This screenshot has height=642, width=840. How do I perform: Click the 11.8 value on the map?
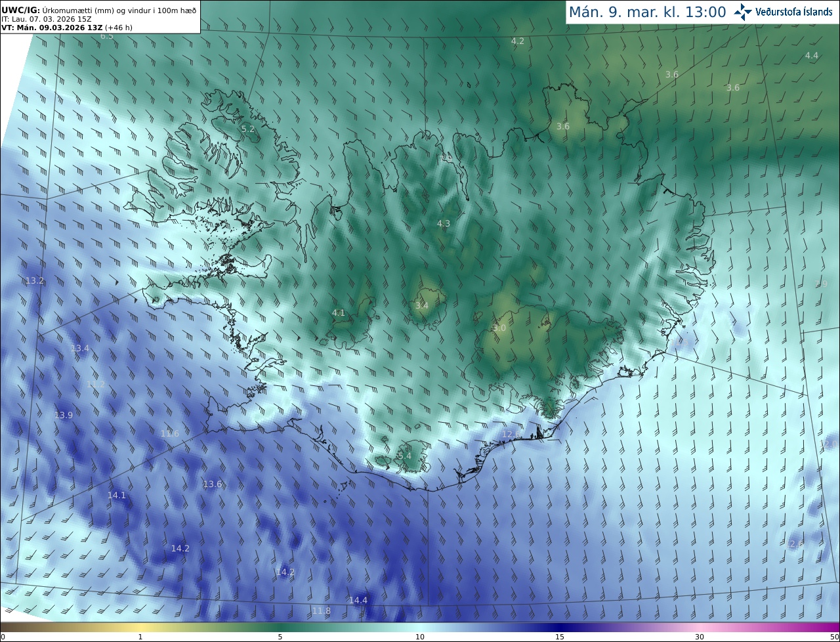point(322,611)
